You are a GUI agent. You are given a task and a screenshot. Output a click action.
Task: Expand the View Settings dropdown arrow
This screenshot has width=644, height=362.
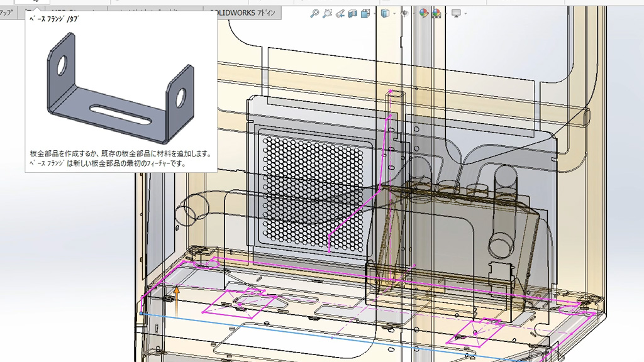click(465, 14)
